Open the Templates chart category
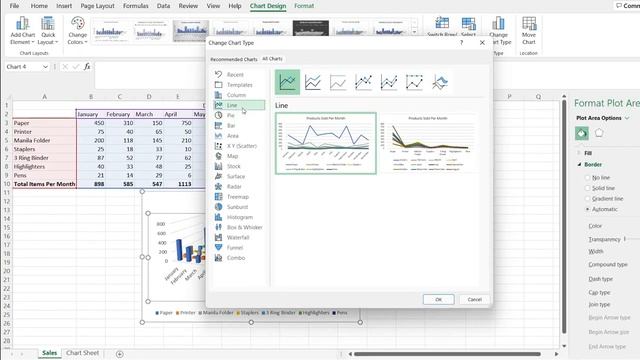 [x=239, y=85]
